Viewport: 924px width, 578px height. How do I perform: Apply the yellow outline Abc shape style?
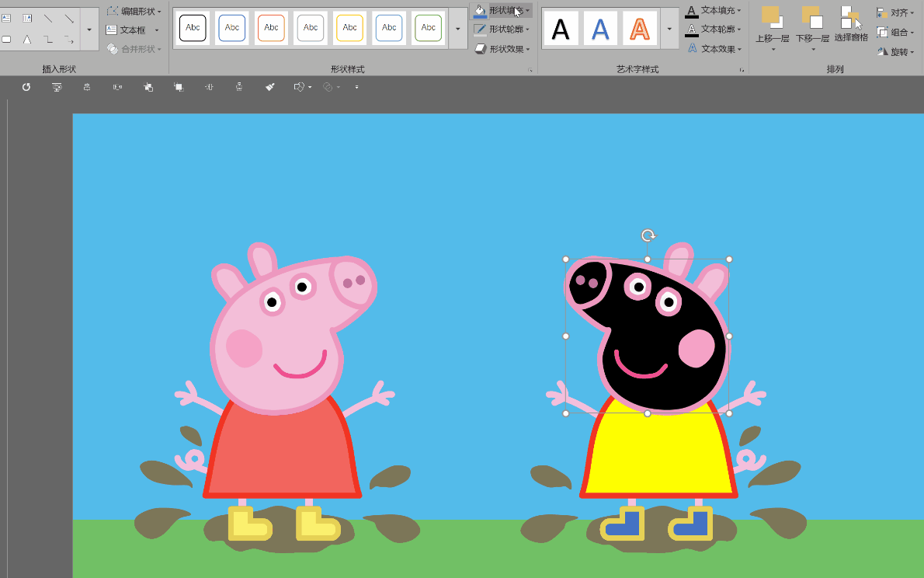(x=349, y=28)
